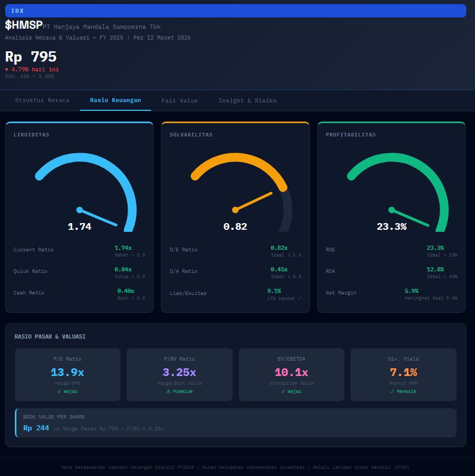Click the 4.79% hari ini change text

(x=32, y=70)
